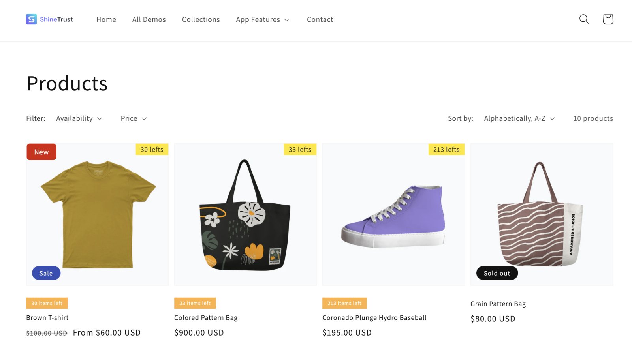Click the ShineTrust logo
This screenshot has width=632, height=364.
tap(50, 19)
